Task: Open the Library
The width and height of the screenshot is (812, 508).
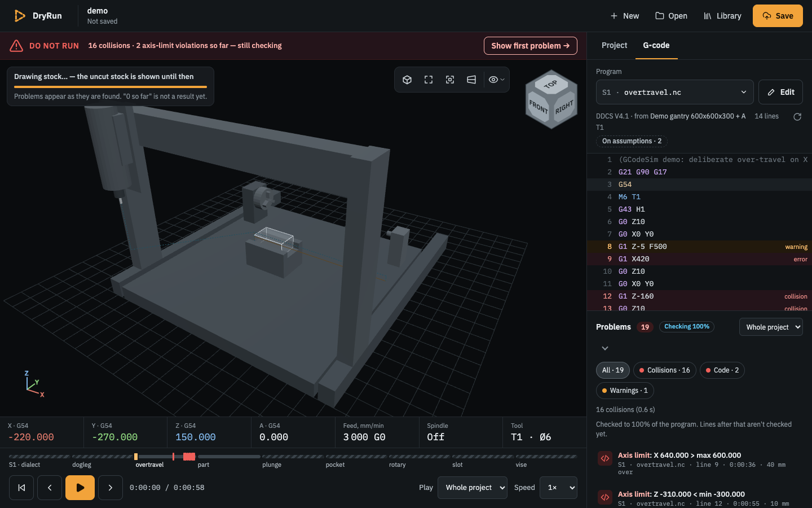Action: [722, 16]
